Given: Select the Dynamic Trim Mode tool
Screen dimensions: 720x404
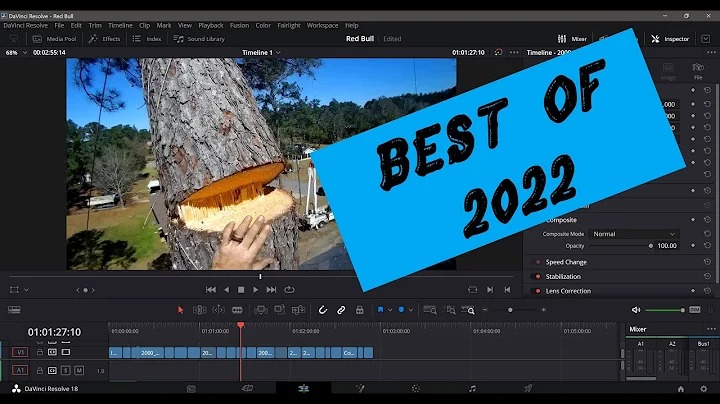Looking at the screenshot, I should (x=219, y=310).
